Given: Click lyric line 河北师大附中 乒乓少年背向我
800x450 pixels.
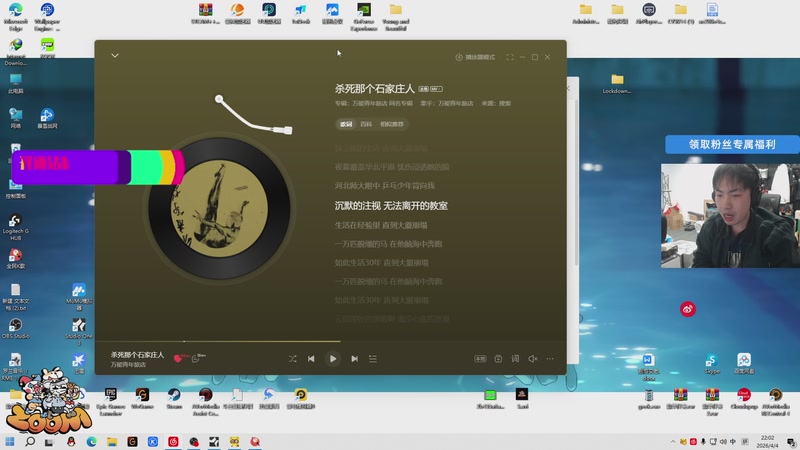Looking at the screenshot, I should point(385,186).
